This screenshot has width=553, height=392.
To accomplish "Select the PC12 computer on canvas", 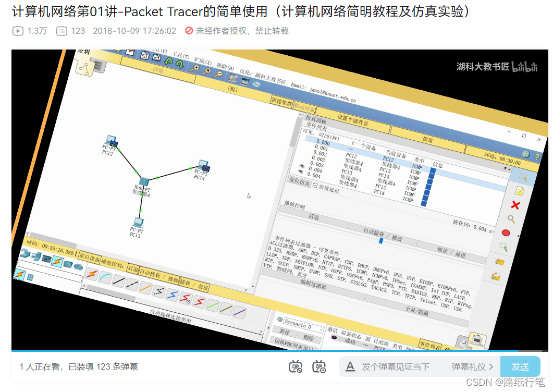I will coord(112,141).
